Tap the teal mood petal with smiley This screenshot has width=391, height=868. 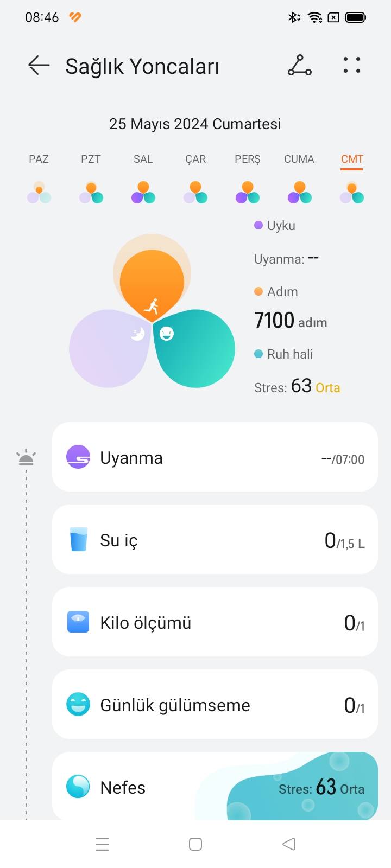[x=194, y=348]
